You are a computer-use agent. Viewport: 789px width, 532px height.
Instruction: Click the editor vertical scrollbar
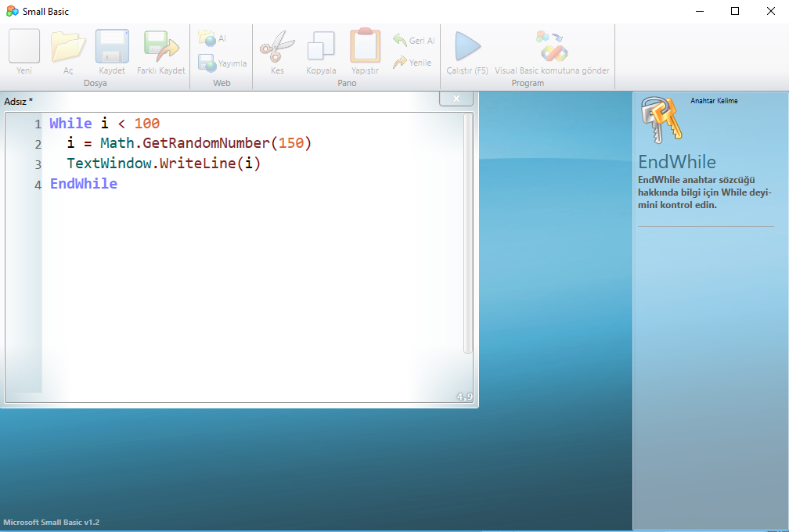coord(468,233)
